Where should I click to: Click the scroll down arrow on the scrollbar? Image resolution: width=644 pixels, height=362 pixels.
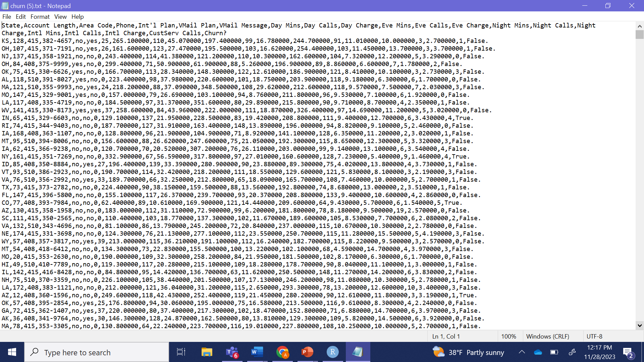(x=640, y=325)
